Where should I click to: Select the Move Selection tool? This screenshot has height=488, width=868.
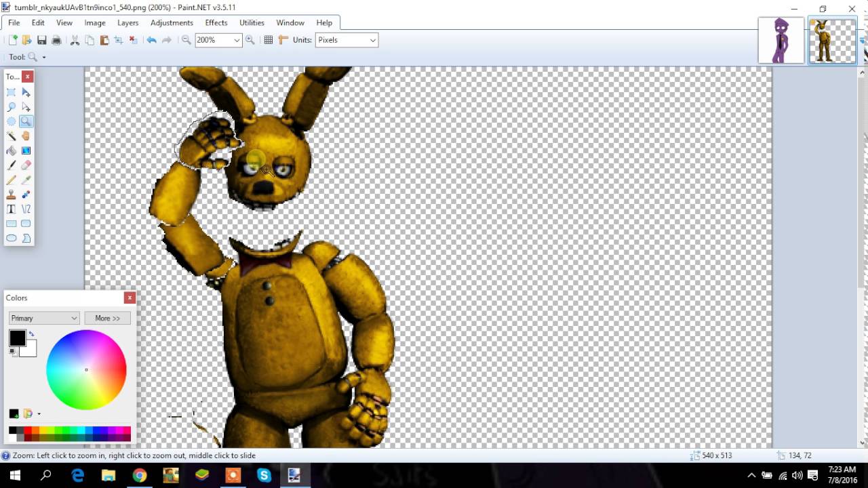pyautogui.click(x=26, y=107)
